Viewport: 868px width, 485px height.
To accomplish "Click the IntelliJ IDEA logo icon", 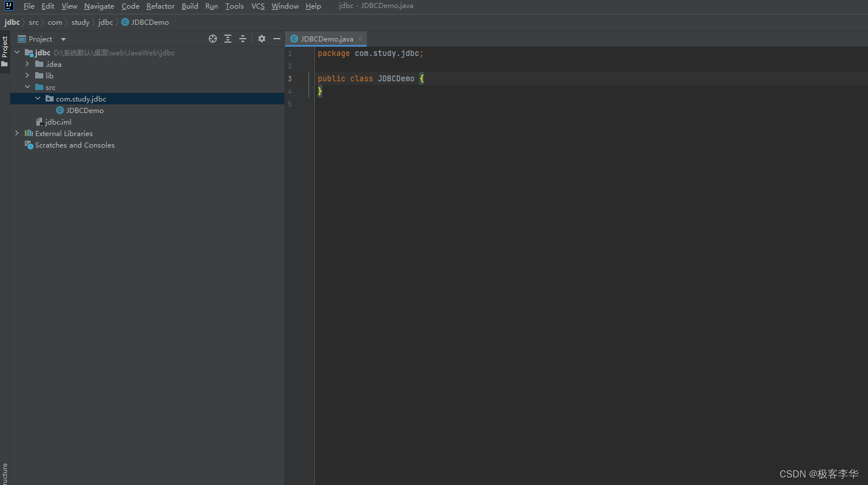I will [x=9, y=6].
